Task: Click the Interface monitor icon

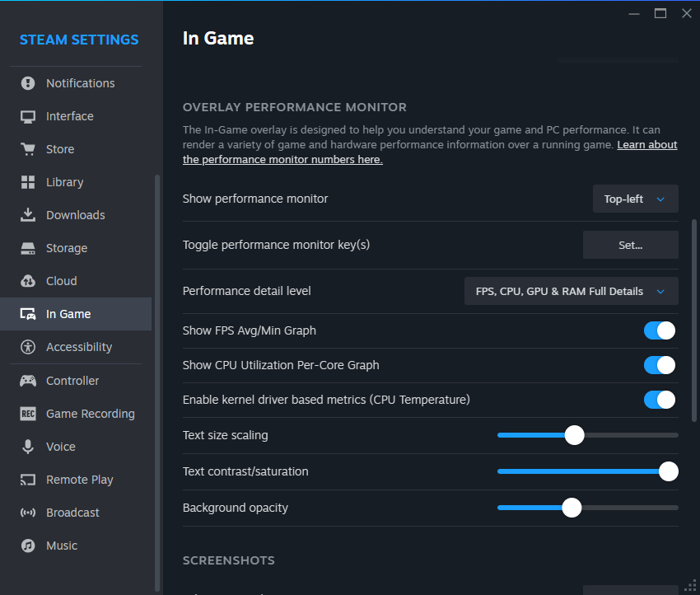Action: coord(28,116)
